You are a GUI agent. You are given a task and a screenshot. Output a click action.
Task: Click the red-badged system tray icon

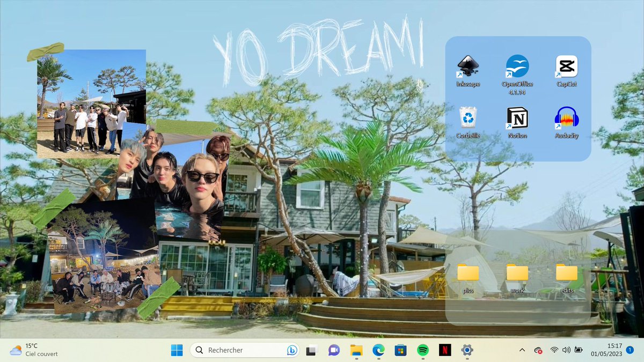tap(538, 350)
